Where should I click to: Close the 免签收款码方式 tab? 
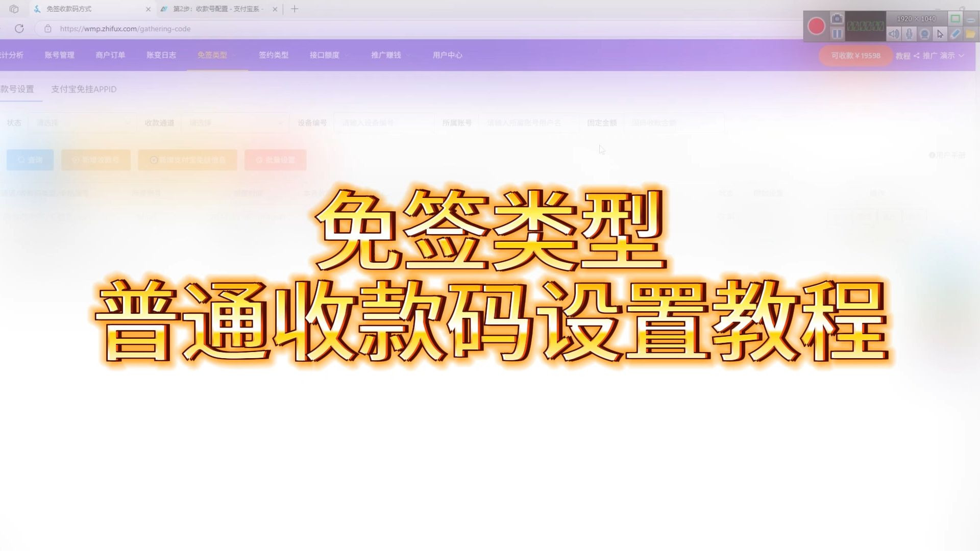(x=148, y=9)
